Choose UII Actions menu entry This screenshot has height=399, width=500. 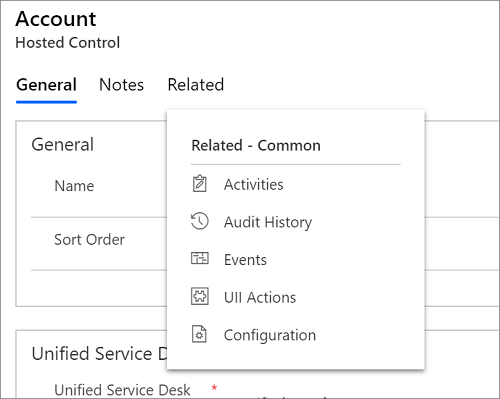[260, 297]
